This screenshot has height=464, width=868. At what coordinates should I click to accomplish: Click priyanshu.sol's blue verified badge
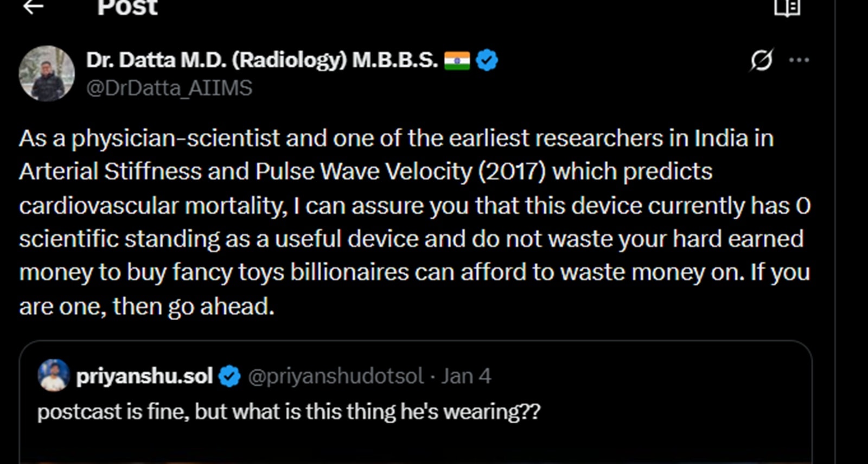click(x=229, y=376)
